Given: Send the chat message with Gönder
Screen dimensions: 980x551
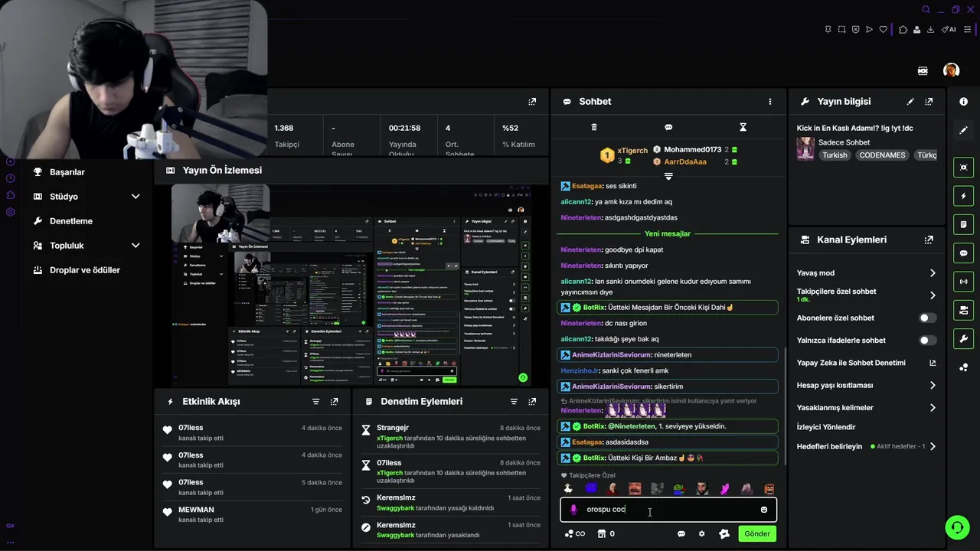Looking at the screenshot, I should coord(757,534).
